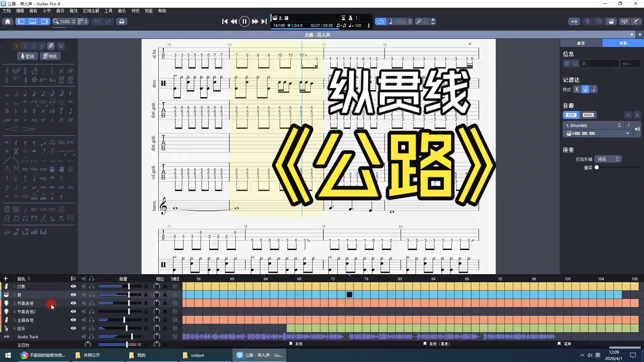Solo the 贝斯 track with headphones

(x=92, y=287)
